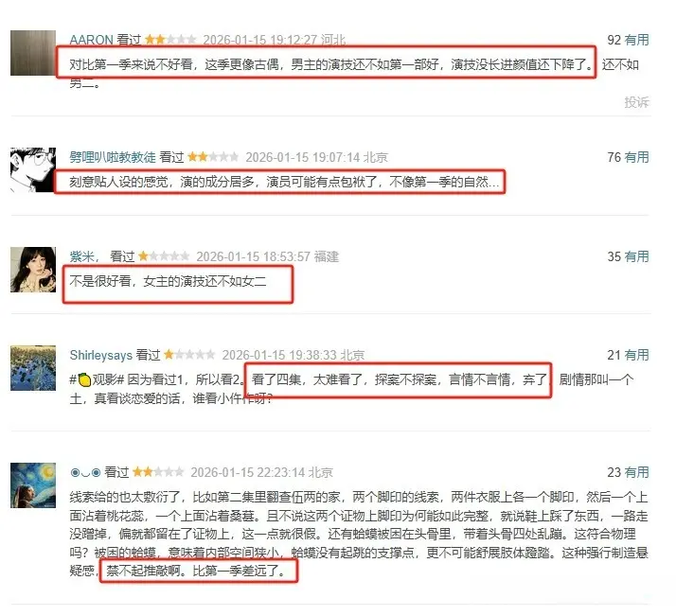The image size is (676, 616).
Task: Open 劈哩叭啦教教徒's profile link
Action: (113, 157)
